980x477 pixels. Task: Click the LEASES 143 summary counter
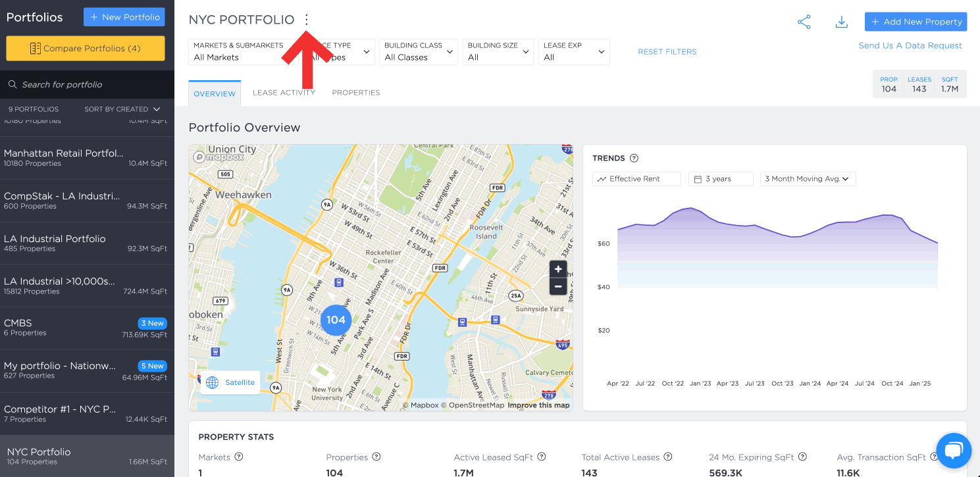pyautogui.click(x=919, y=84)
